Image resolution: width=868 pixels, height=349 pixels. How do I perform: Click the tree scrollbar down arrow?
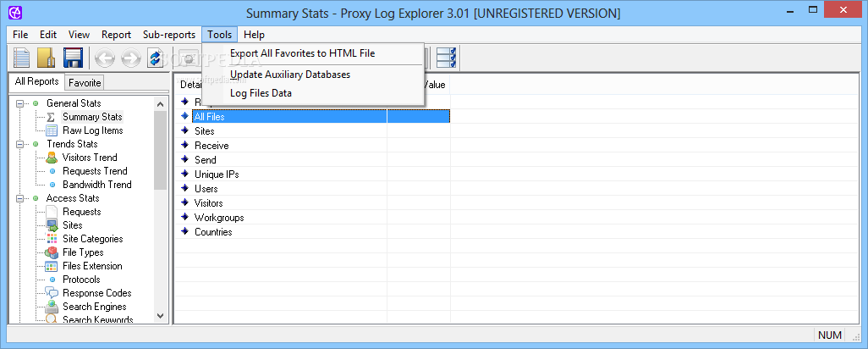pos(160,316)
